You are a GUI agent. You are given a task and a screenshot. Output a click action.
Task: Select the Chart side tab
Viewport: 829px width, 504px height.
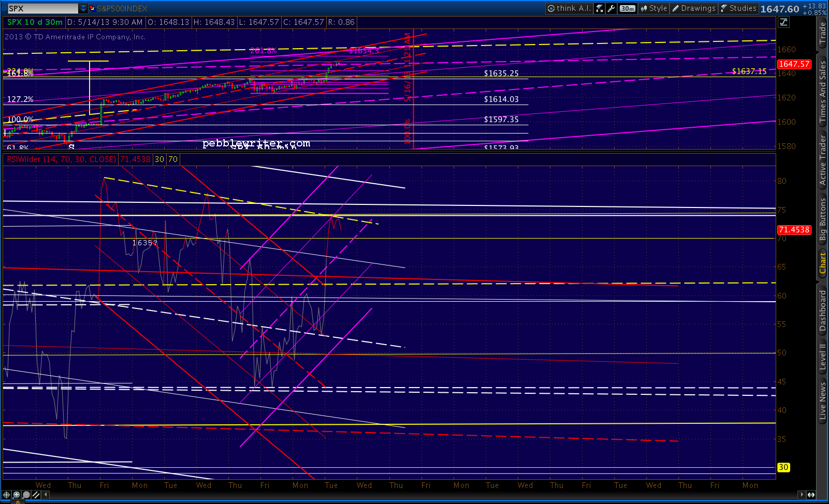click(822, 263)
